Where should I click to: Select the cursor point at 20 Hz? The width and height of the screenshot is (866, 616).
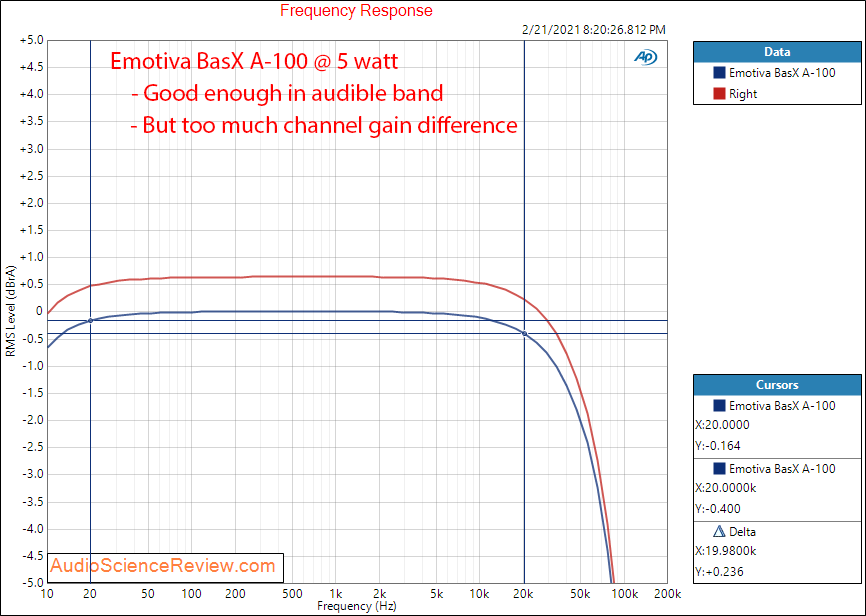pos(90,320)
